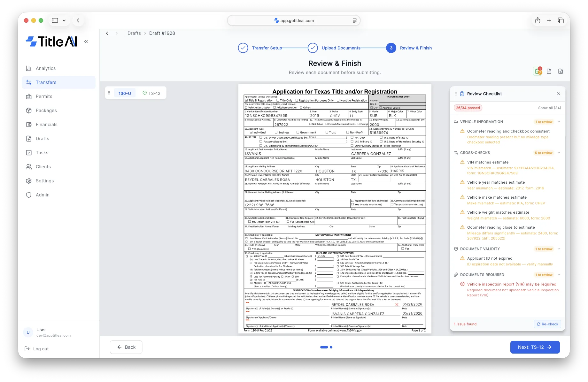The width and height of the screenshot is (588, 382).
Task: Open the browser sidebar dropdown chevron
Action: point(64,20)
